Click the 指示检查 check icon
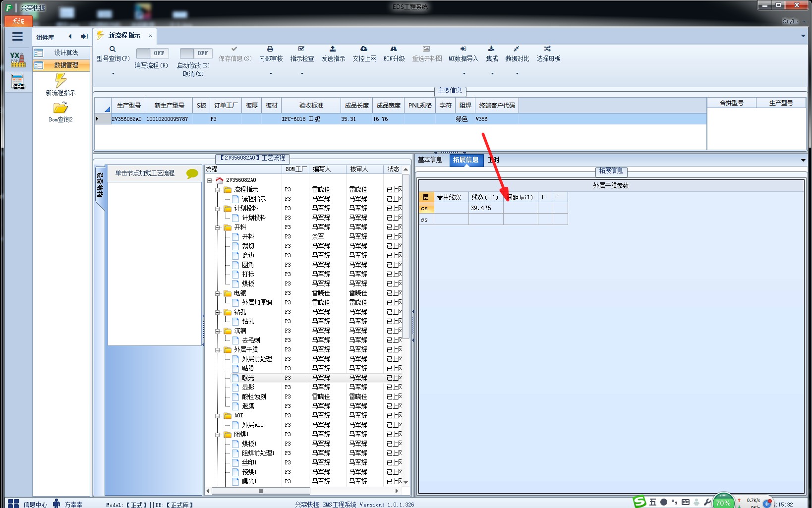The image size is (812, 508). click(301, 49)
